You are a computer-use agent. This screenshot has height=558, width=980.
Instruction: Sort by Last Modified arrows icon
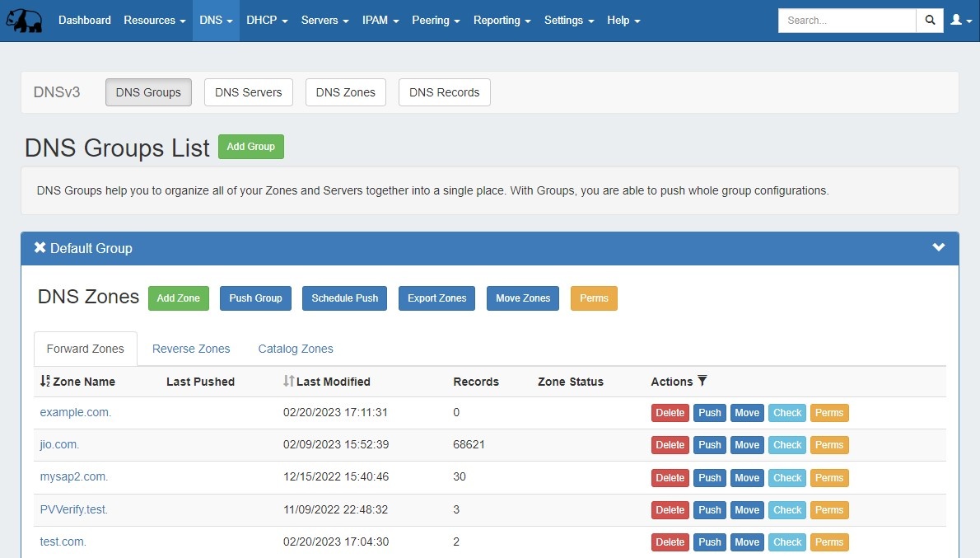(288, 381)
